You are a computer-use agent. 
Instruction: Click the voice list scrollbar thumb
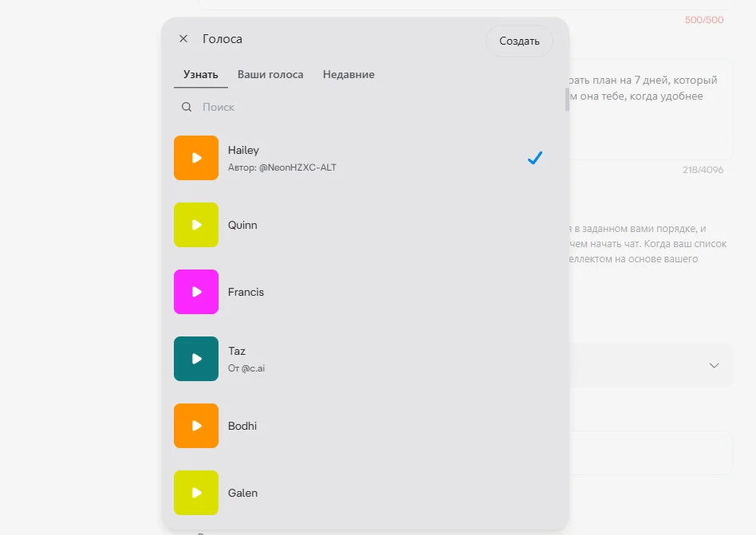point(567,100)
